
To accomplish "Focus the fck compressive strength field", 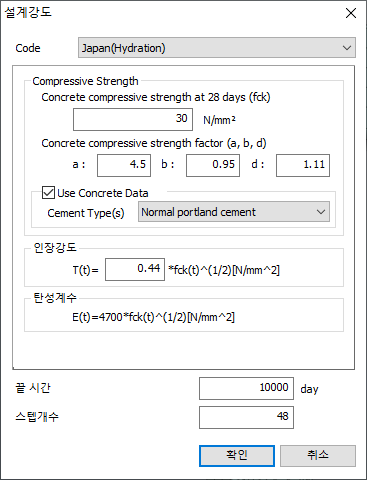I will point(133,119).
